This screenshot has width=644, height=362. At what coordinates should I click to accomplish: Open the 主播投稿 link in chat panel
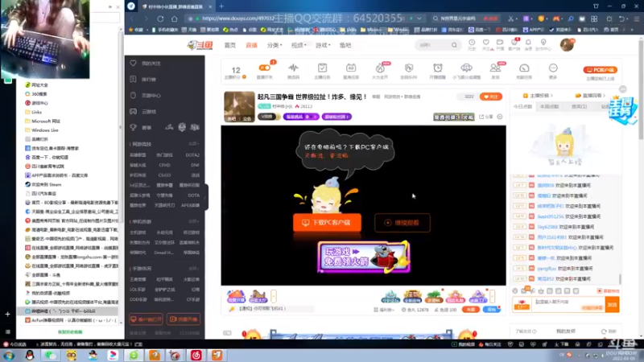(x=538, y=96)
